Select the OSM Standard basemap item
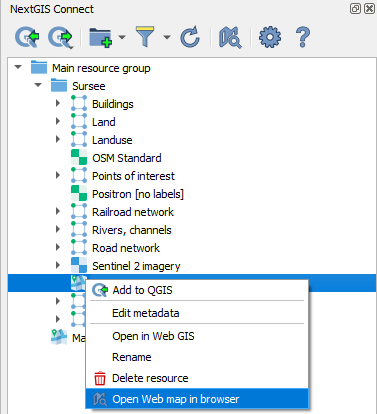This screenshot has width=377, height=414. (x=127, y=158)
